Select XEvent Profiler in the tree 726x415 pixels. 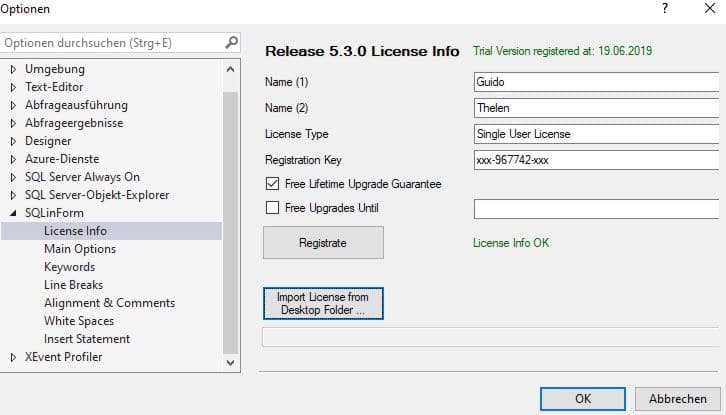click(63, 357)
